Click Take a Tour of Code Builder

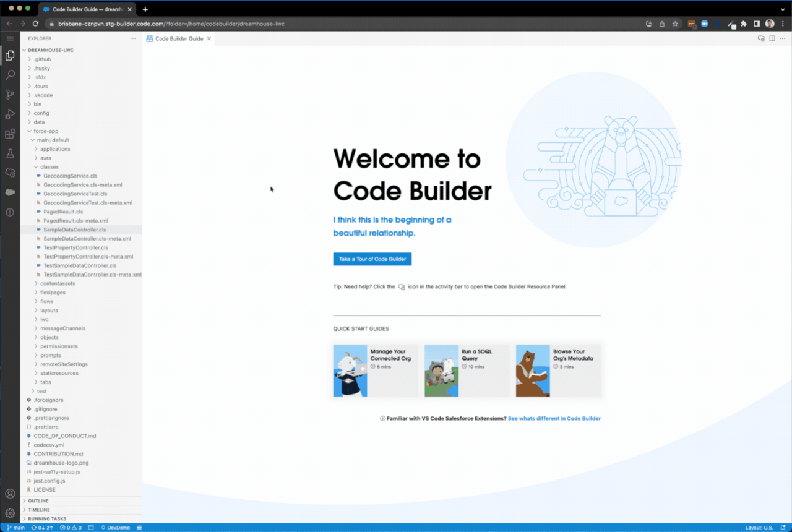(x=372, y=259)
